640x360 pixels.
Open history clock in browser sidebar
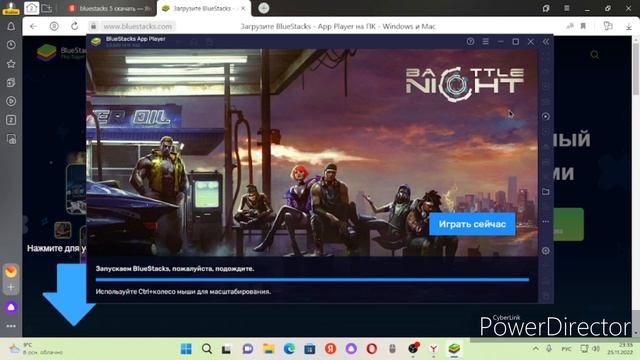click(x=11, y=45)
